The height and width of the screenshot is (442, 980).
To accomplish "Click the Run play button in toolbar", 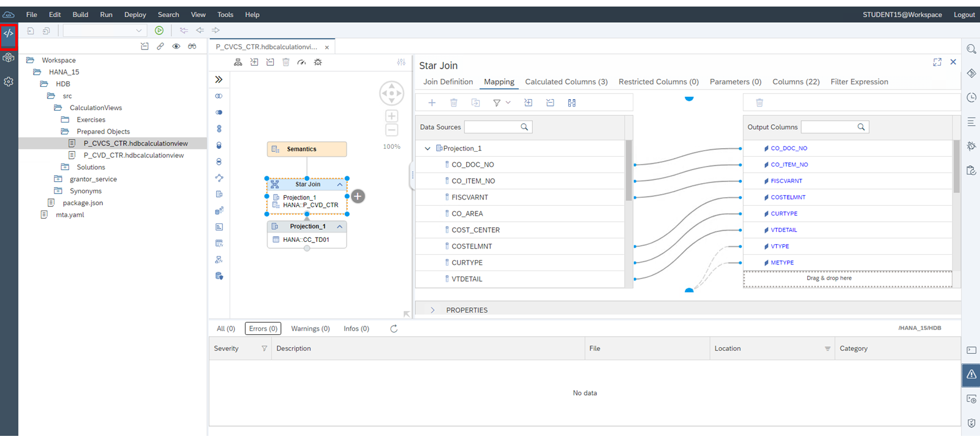I will coord(159,30).
